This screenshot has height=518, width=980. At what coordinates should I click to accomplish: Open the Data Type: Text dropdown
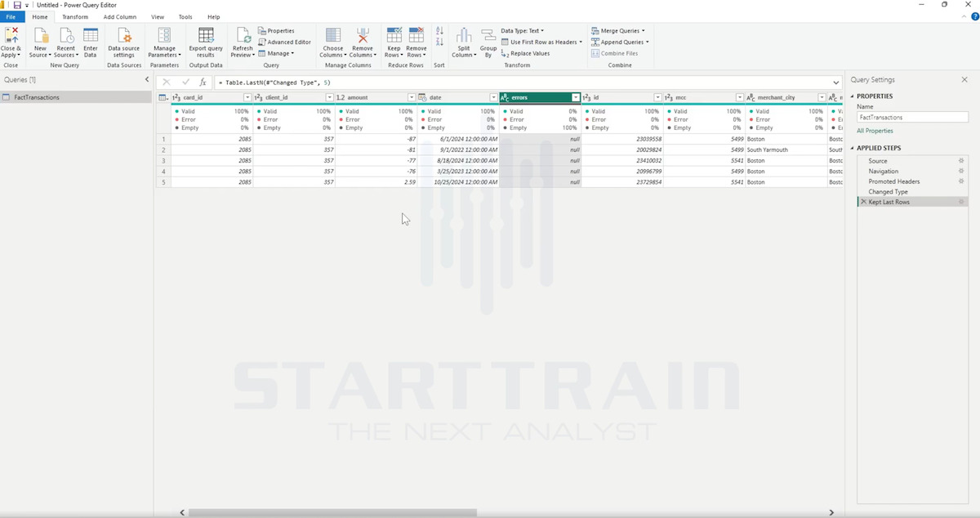tap(523, 31)
